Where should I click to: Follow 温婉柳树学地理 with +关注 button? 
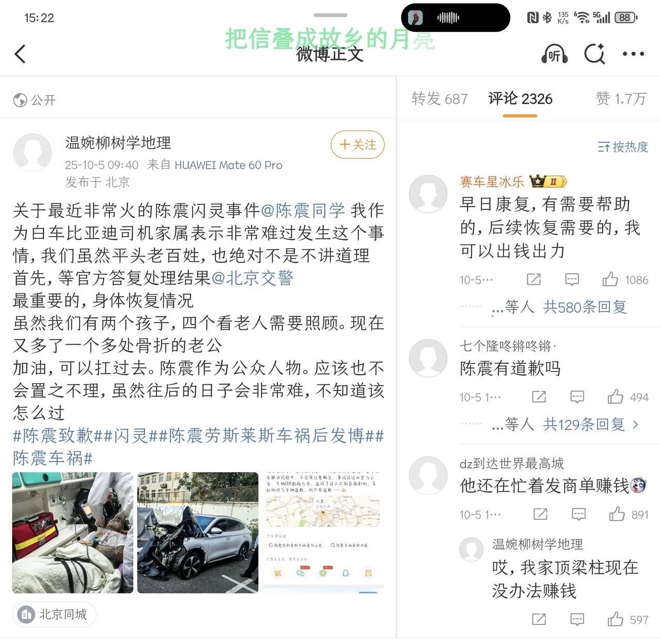[357, 145]
